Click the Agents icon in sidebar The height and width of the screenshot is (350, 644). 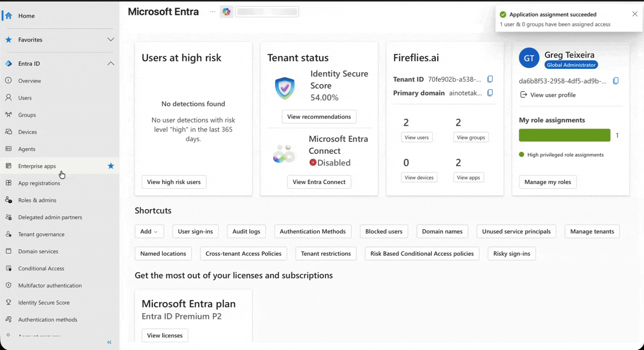click(9, 149)
